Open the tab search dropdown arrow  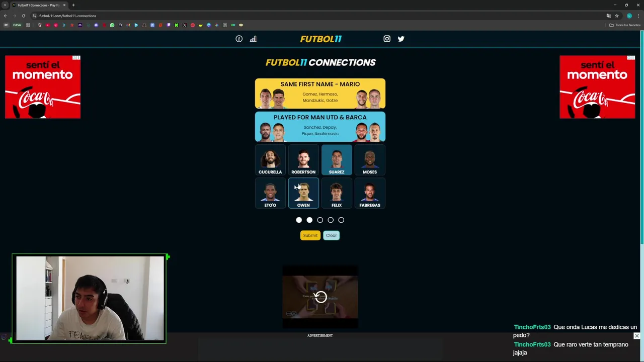coord(5,5)
